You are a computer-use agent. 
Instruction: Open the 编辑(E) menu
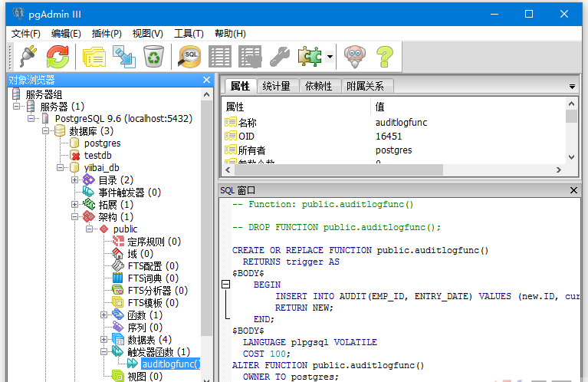[66, 34]
